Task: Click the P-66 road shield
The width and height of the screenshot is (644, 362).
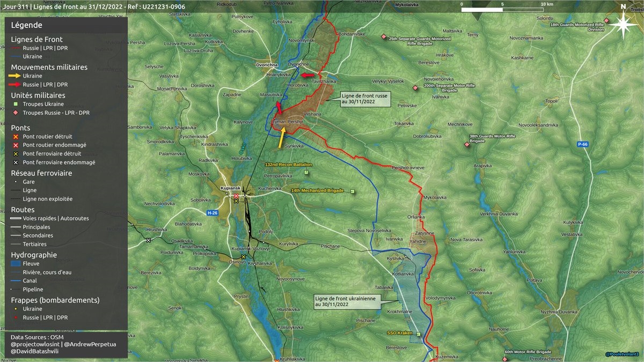Action: point(583,145)
